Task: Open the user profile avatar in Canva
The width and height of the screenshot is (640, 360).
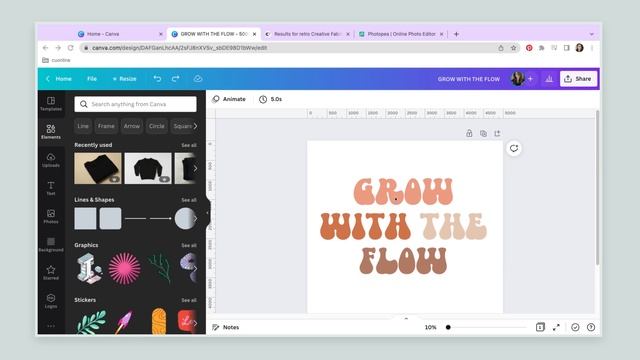Action: point(518,79)
